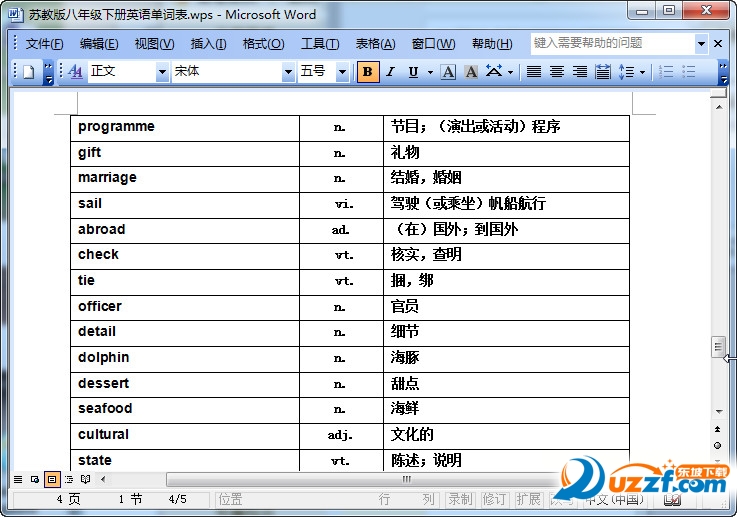Open the Styles and Formatting icon
Image resolution: width=737 pixels, height=517 pixels.
(75, 72)
